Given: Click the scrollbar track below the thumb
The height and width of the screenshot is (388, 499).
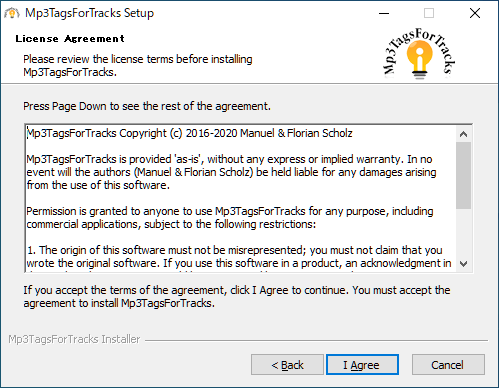Looking at the screenshot, I should click(463, 233).
